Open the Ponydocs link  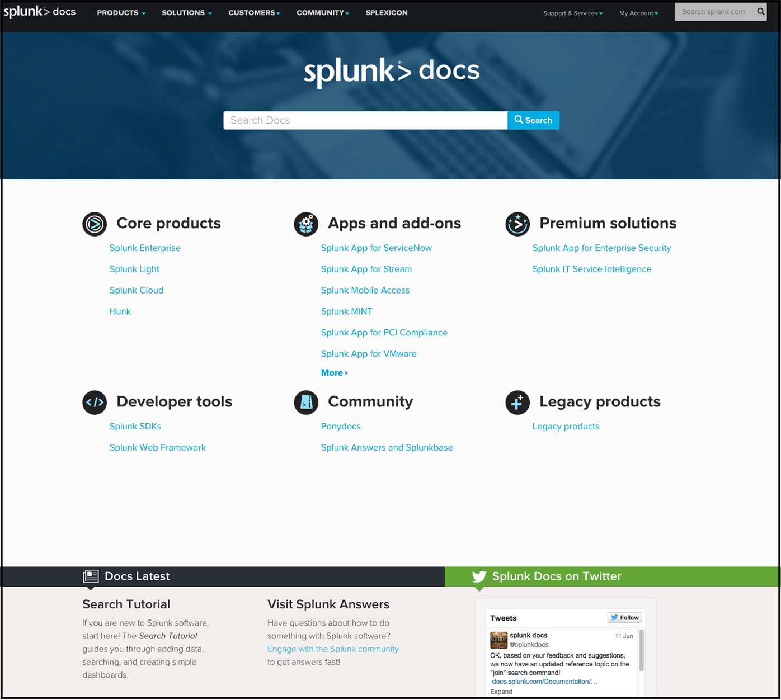point(341,426)
